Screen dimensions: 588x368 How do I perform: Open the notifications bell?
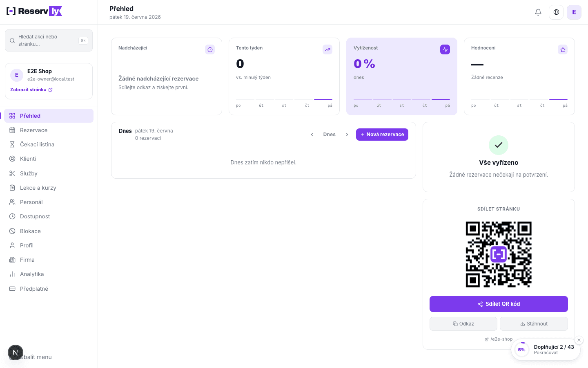[x=538, y=12]
